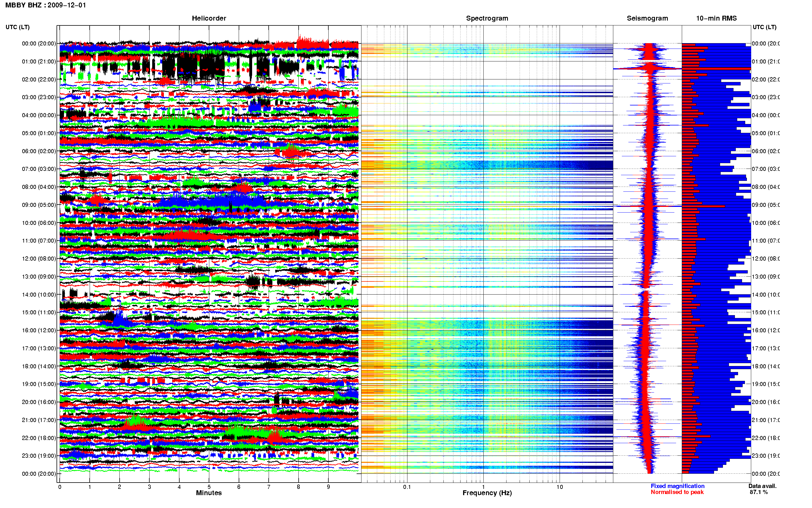Click the left axis label '13:00 (09:00)'
Image resolution: width=812 pixels, height=508 pixels.
[39, 277]
